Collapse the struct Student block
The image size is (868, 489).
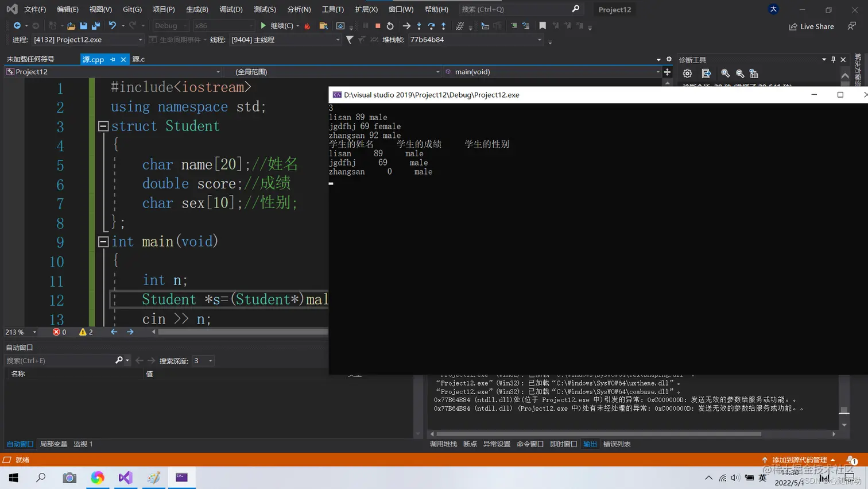click(x=103, y=126)
